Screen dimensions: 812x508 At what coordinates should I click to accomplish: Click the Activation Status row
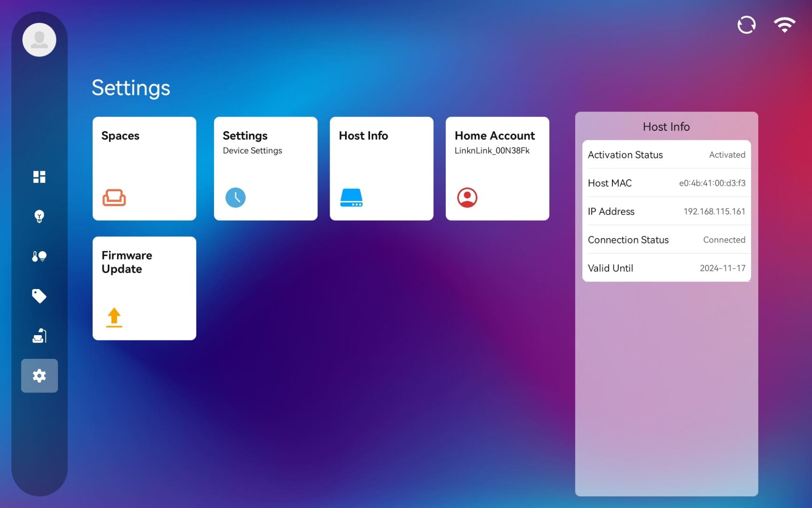click(666, 155)
